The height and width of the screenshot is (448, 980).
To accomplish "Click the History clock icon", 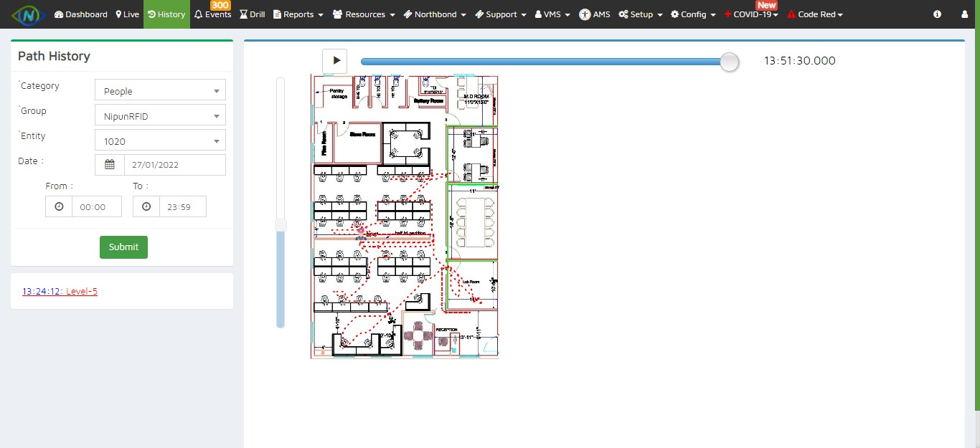I will (x=152, y=14).
